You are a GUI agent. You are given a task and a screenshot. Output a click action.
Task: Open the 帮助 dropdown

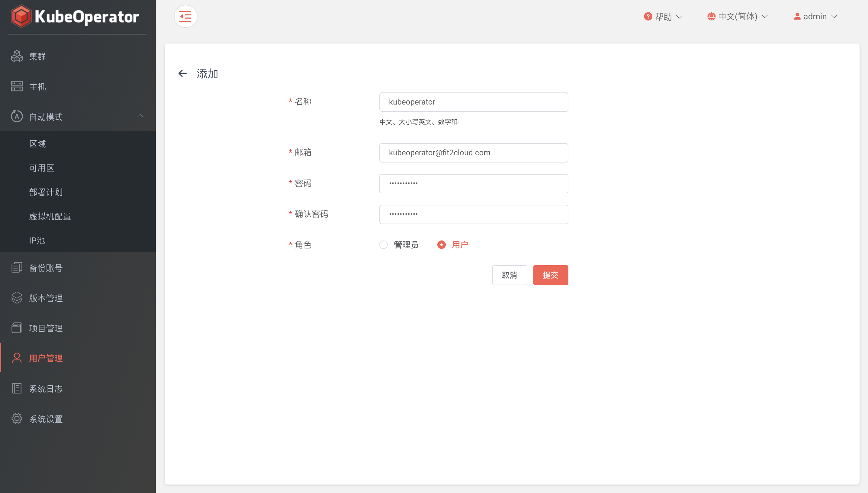[662, 16]
